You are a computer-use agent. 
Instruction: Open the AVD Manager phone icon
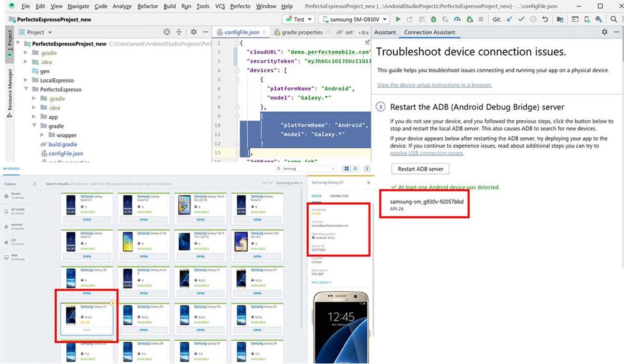click(x=587, y=19)
